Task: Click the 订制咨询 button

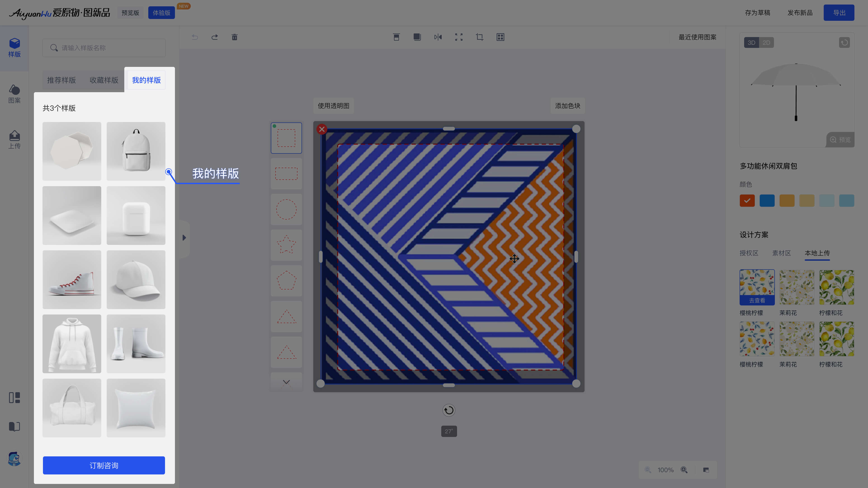Action: point(104,465)
